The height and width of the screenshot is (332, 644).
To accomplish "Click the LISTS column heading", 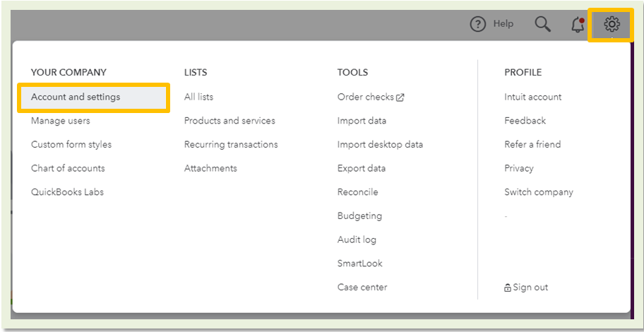I will [x=196, y=73].
